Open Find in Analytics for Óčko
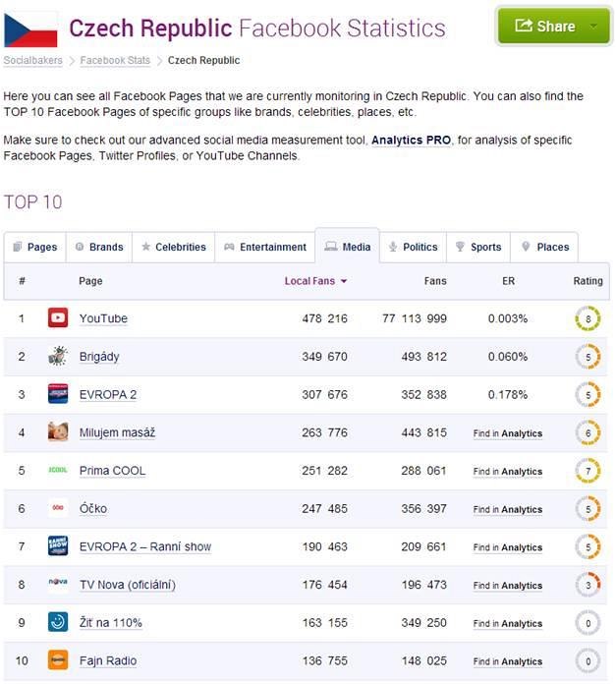The height and width of the screenshot is (684, 616). (x=508, y=509)
